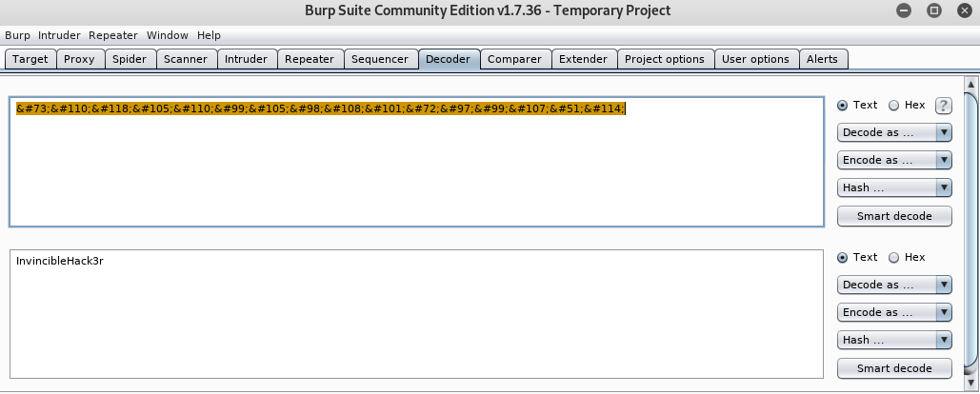Image resolution: width=980 pixels, height=394 pixels.
Task: Open bottom pane 'Hash ...' dropdown
Action: (894, 340)
